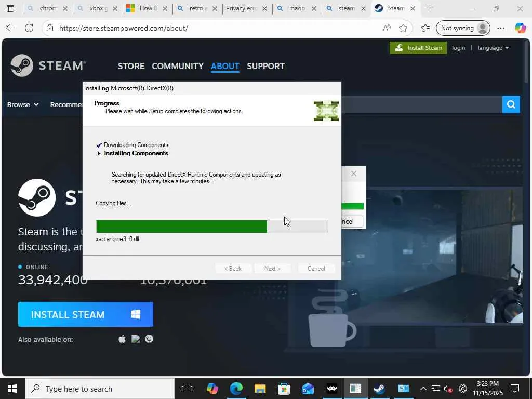Open Steam app from taskbar

[379, 389]
